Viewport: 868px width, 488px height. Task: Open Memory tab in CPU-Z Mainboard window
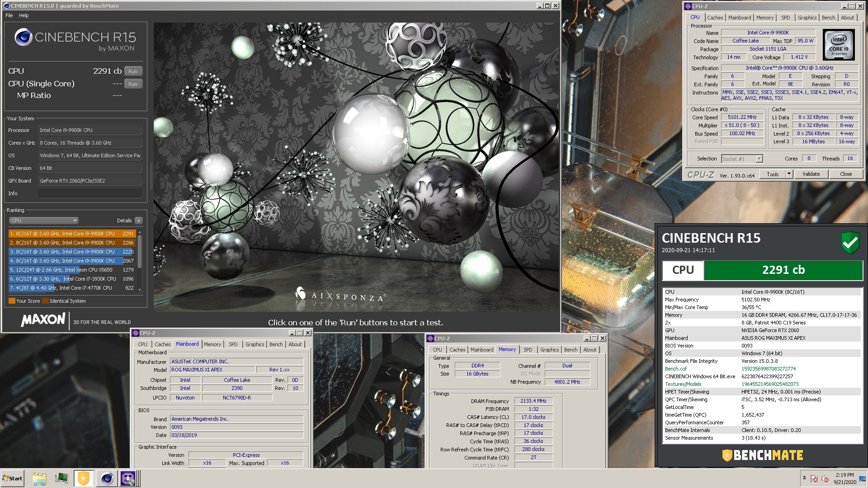coord(212,344)
